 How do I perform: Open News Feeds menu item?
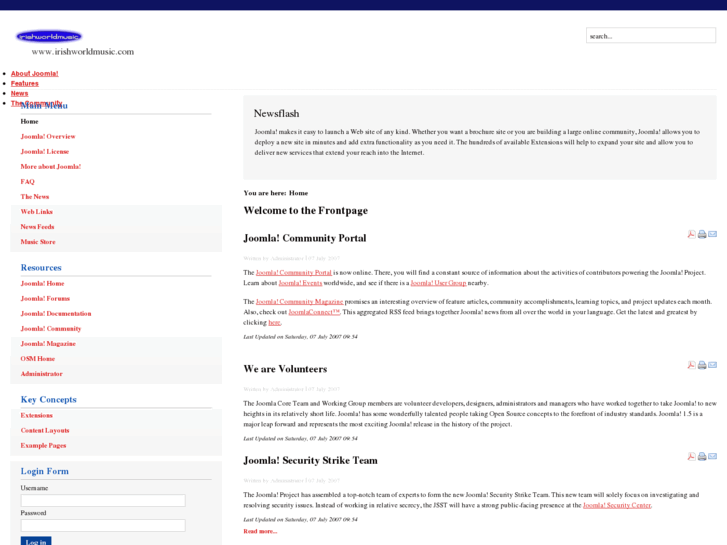tap(37, 227)
